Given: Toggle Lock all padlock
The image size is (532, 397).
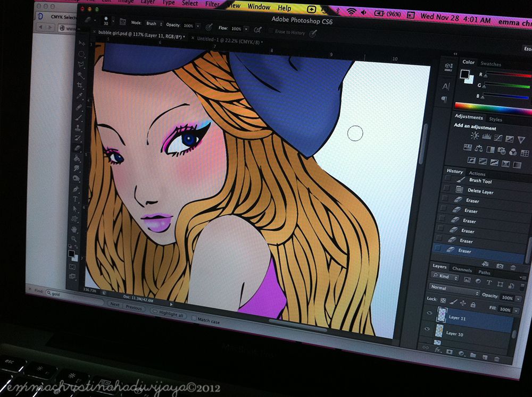Looking at the screenshot, I should [x=473, y=305].
